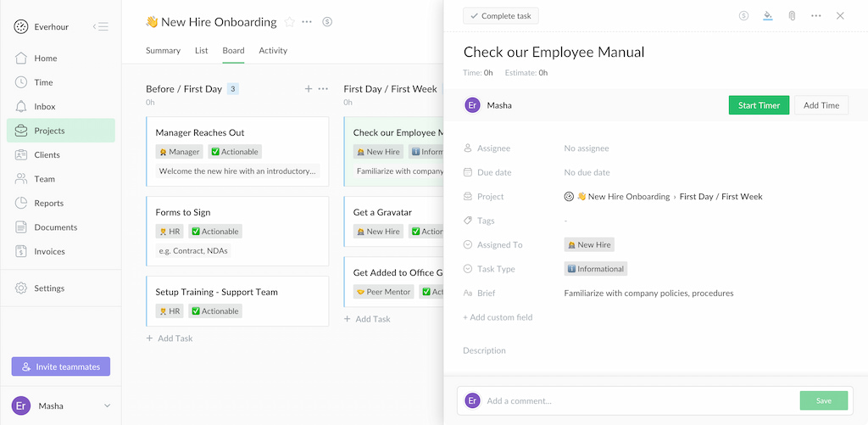Click Add custom field link
This screenshot has height=425, width=868.
[498, 317]
